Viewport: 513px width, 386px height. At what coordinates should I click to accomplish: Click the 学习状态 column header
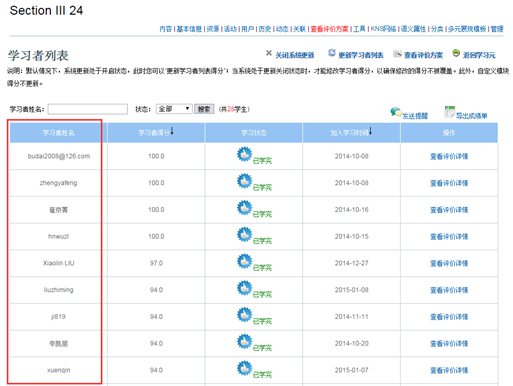tap(254, 133)
